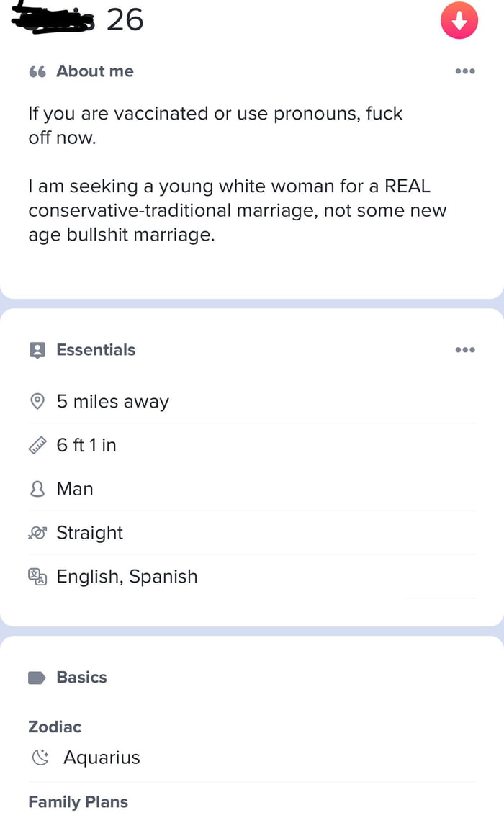The image size is (504, 818).
Task: Tap the About me bio text
Action: (x=230, y=173)
